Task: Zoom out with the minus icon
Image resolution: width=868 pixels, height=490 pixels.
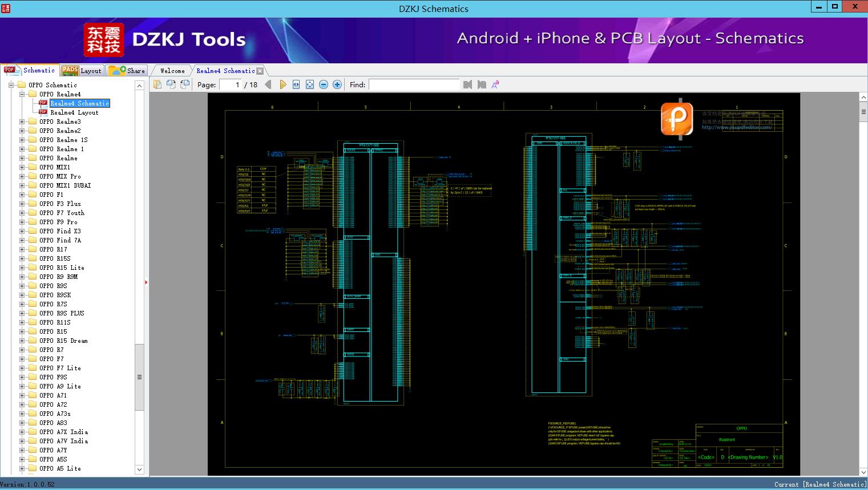Action: click(324, 84)
